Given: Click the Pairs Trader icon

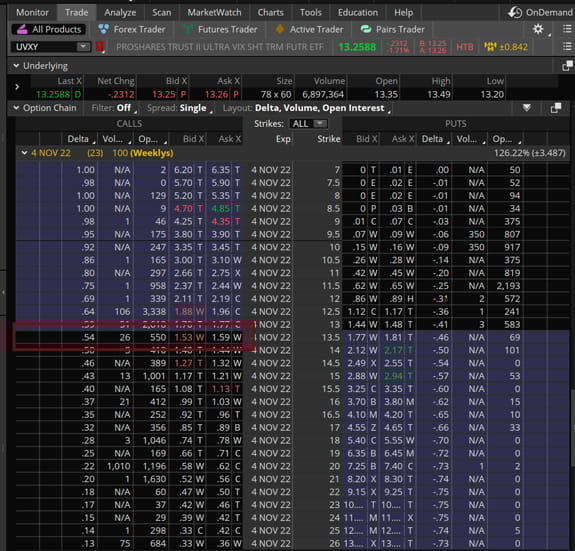Looking at the screenshot, I should [x=366, y=29].
